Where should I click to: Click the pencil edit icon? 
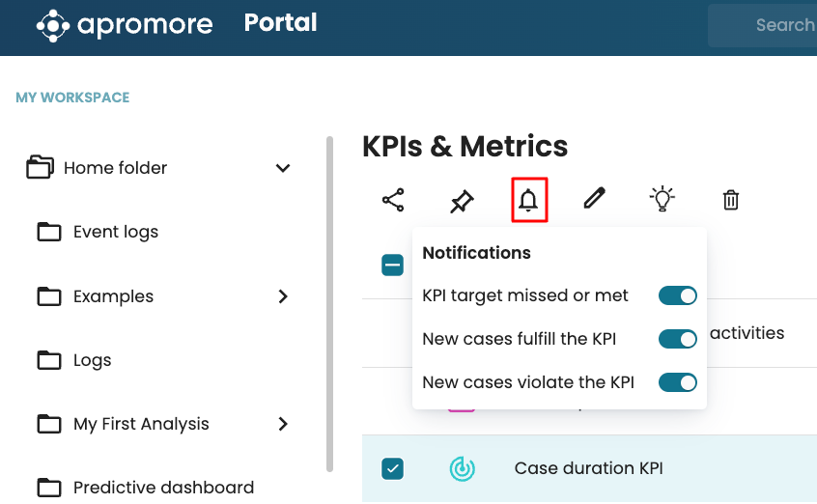tap(594, 199)
